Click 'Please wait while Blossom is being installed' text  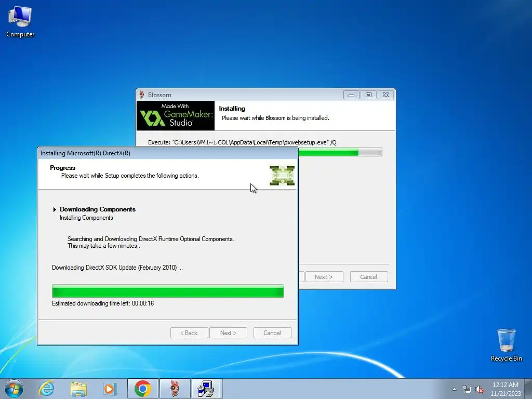pyautogui.click(x=275, y=118)
